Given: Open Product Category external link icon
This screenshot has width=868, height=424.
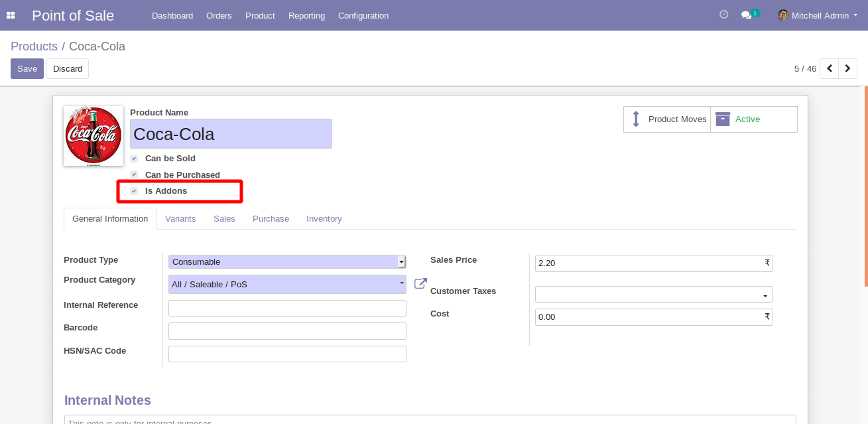Looking at the screenshot, I should click(x=420, y=283).
